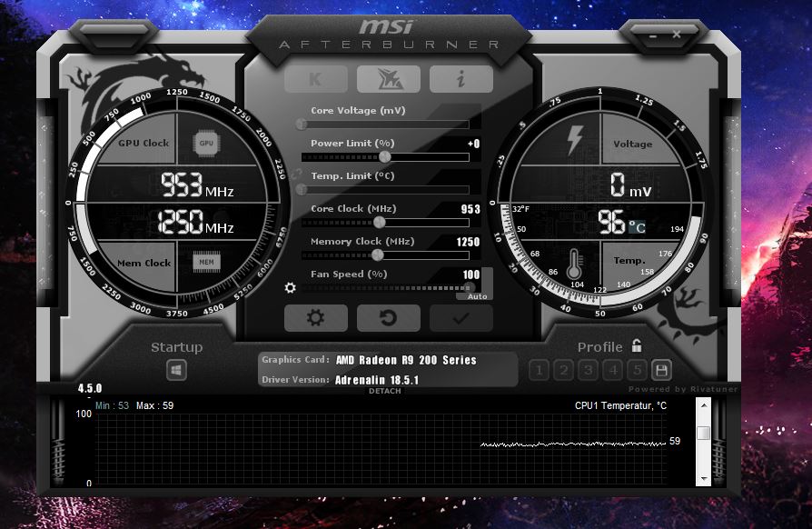Click monitor graph scroll up arrow
The image size is (812, 529).
click(703, 405)
